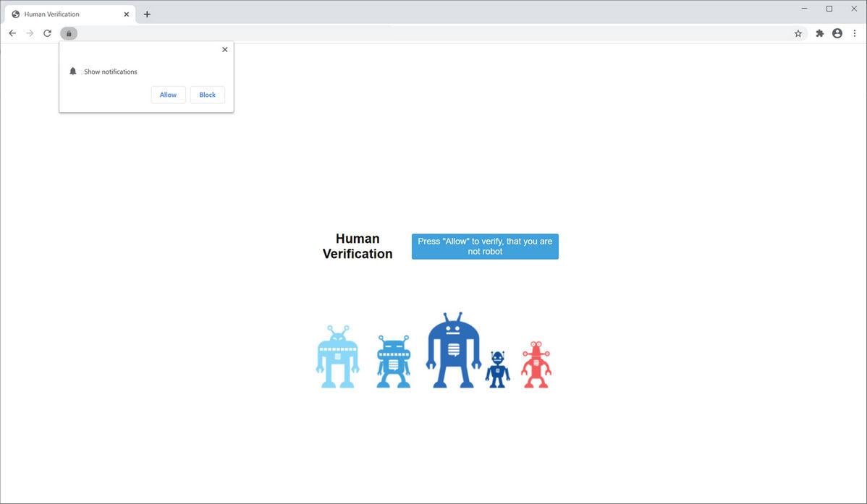Dismiss the notification dialog with the X
Screen dimensions: 867x504
[224, 49]
